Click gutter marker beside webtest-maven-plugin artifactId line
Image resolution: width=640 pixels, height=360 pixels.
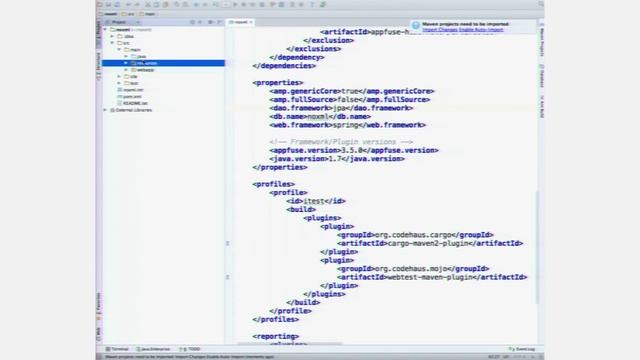click(x=227, y=278)
